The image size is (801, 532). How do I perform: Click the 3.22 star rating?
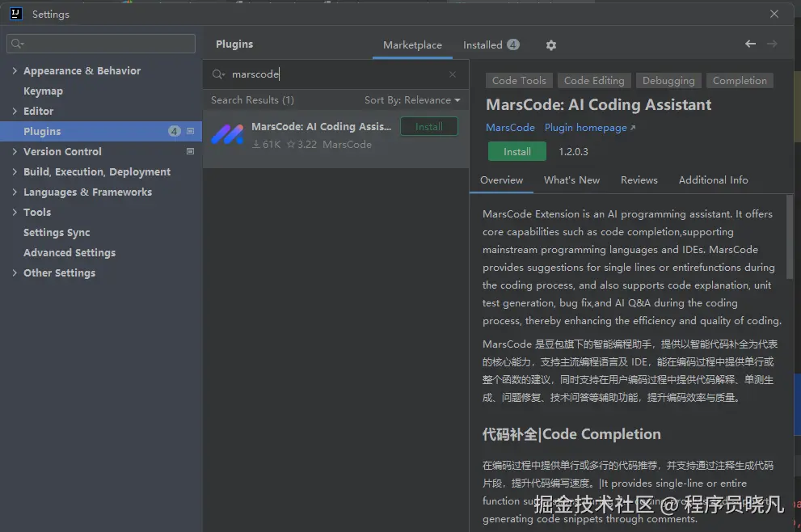click(x=301, y=145)
